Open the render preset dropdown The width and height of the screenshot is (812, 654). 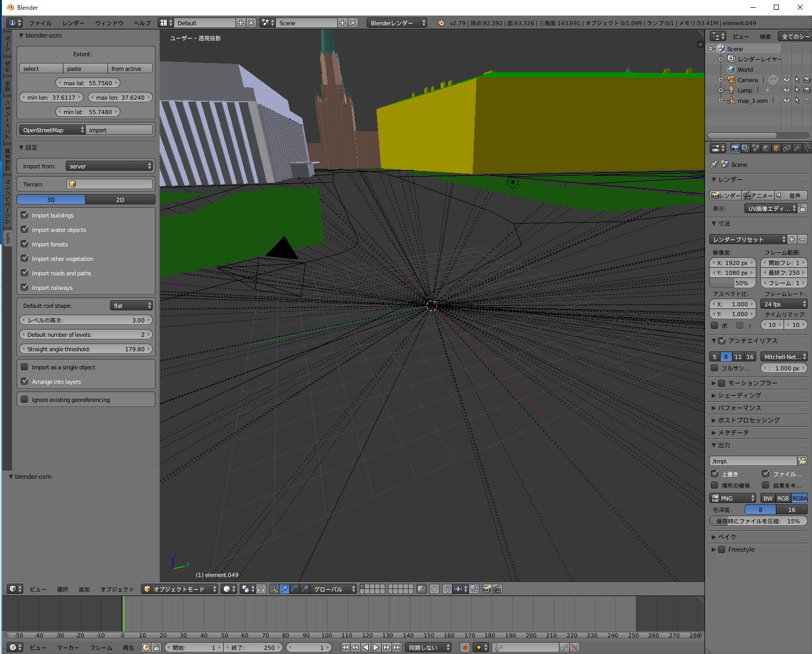[x=748, y=239]
